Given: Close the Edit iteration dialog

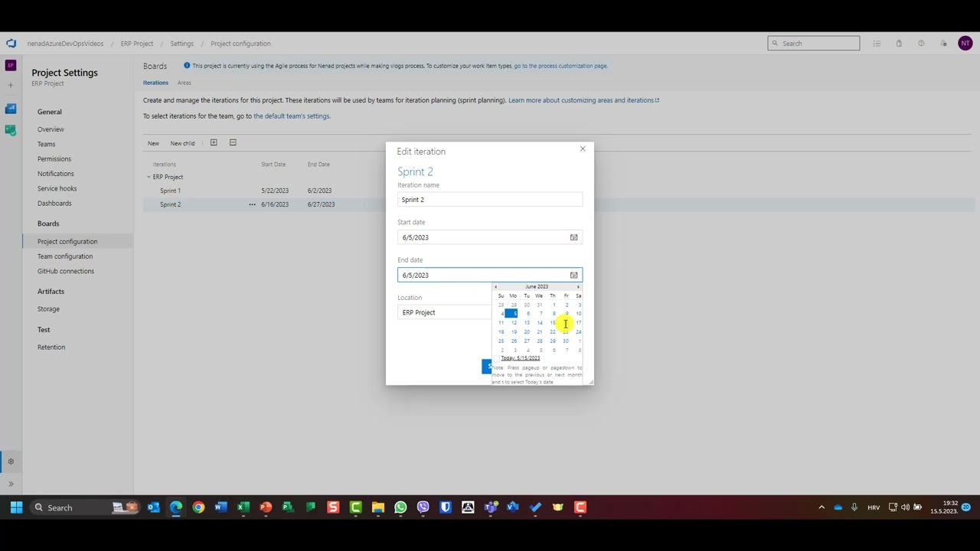Looking at the screenshot, I should [x=583, y=148].
